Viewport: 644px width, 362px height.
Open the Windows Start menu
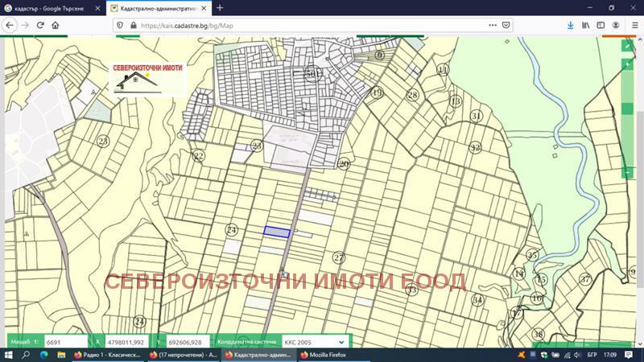[10, 355]
